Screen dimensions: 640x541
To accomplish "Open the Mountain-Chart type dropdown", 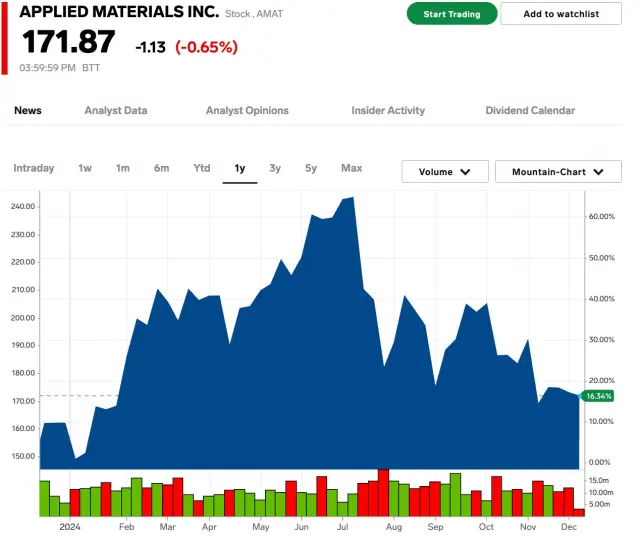I will (558, 172).
